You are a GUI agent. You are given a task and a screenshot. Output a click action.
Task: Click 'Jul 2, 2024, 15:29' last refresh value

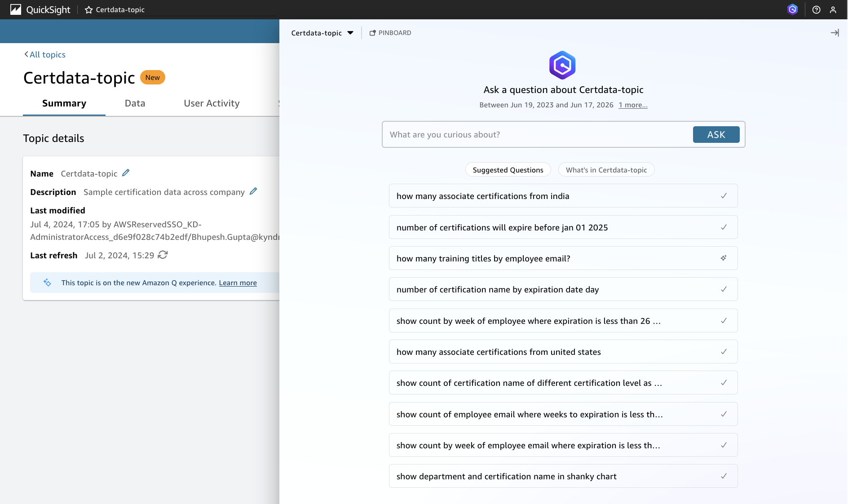119,255
